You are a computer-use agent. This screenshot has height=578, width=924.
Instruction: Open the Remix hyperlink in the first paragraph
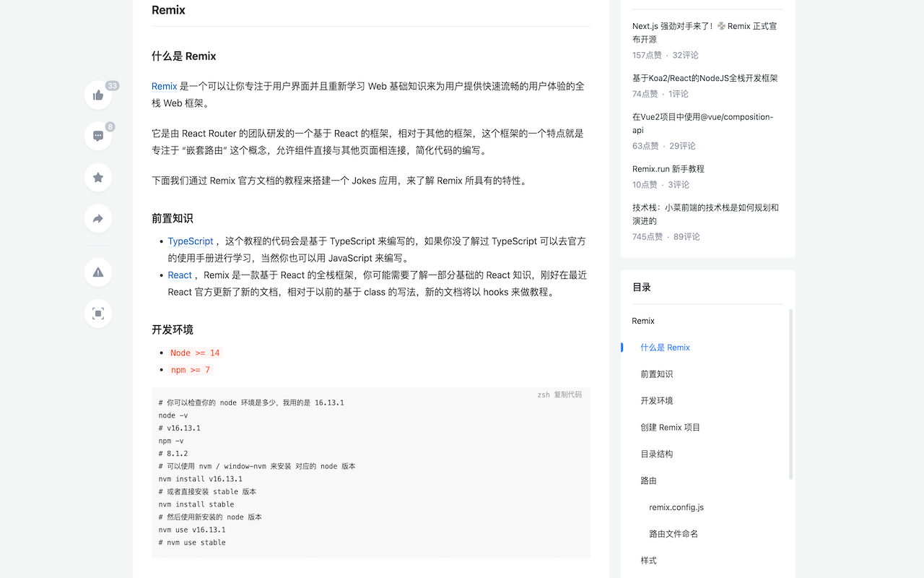click(164, 85)
